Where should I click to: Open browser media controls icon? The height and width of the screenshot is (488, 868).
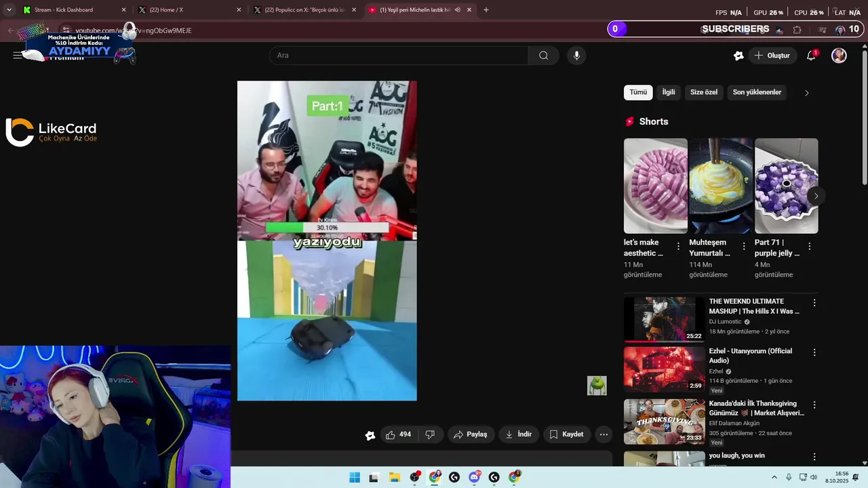823,30
